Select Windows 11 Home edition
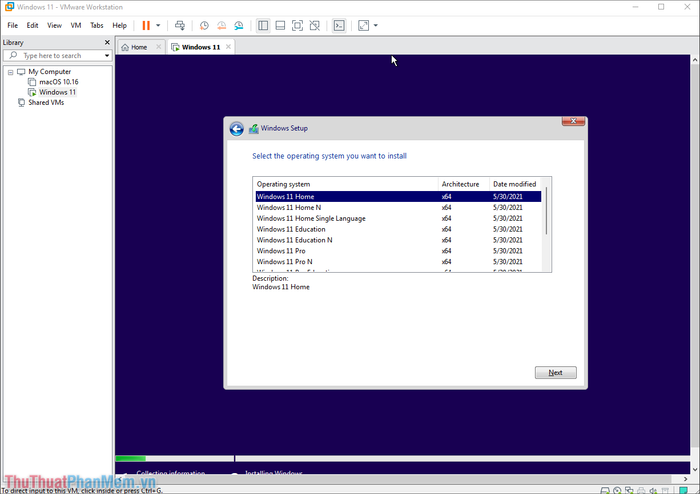The image size is (700, 494). (x=398, y=196)
